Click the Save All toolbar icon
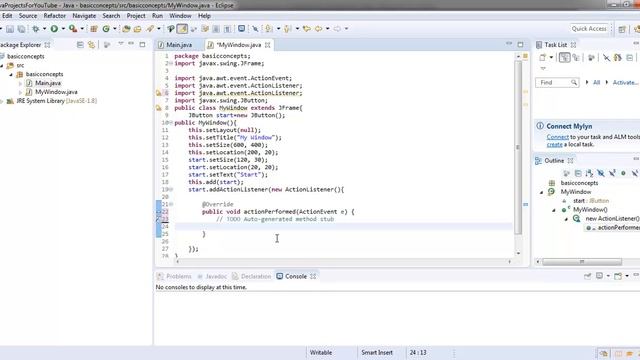Screen dimensions: 640x360 pos(21,29)
